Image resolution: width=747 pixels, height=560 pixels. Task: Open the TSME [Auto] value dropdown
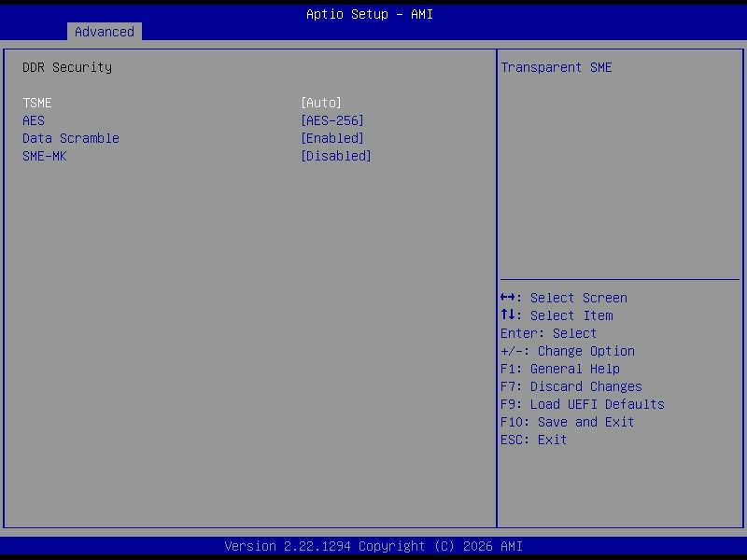tap(321, 103)
